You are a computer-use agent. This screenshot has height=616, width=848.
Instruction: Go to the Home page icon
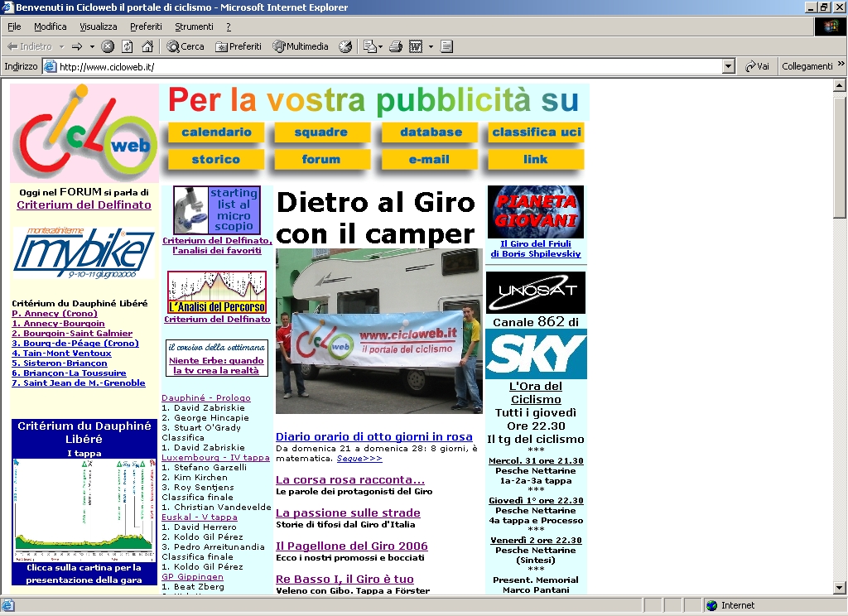click(147, 46)
